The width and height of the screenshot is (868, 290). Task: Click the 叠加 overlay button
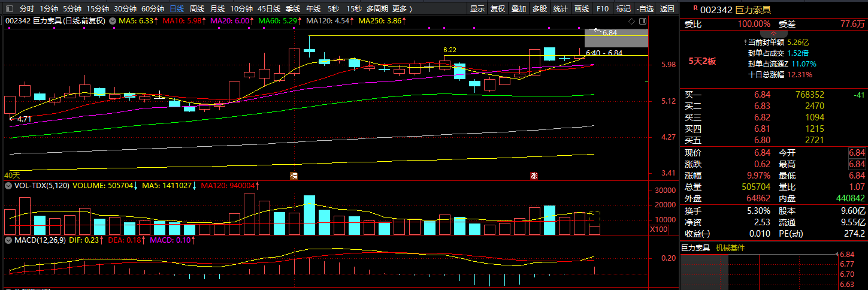519,9
